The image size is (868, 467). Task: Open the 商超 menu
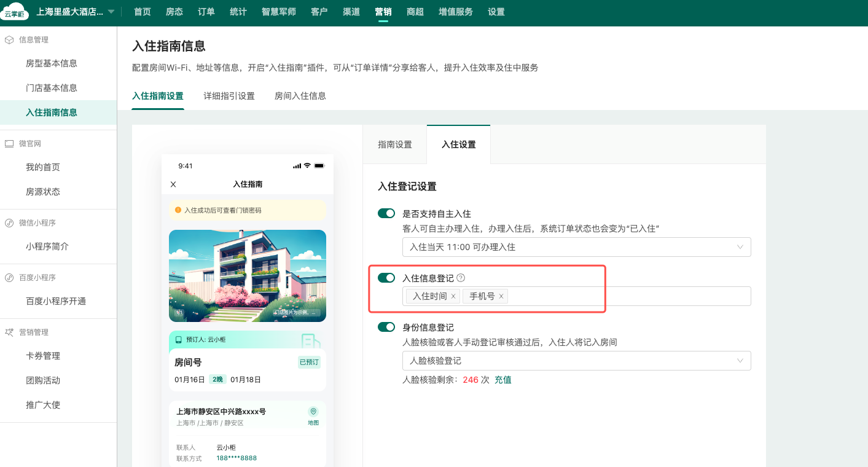pyautogui.click(x=415, y=12)
